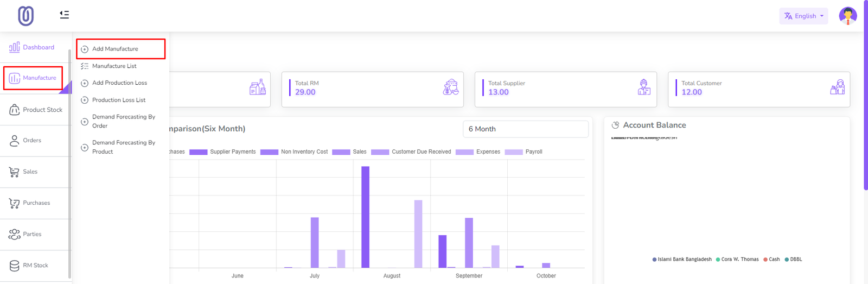Go to Demand Forecasting By Product
This screenshot has height=284, width=868.
coord(123,147)
